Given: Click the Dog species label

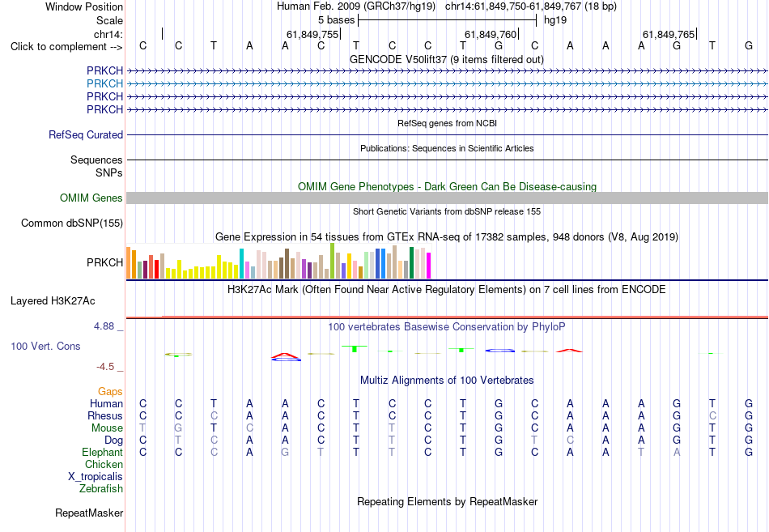Looking at the screenshot, I should point(113,440).
